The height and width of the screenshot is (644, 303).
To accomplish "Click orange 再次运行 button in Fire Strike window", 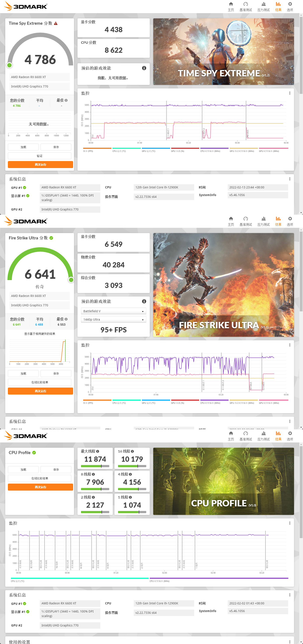I will [x=40, y=391].
